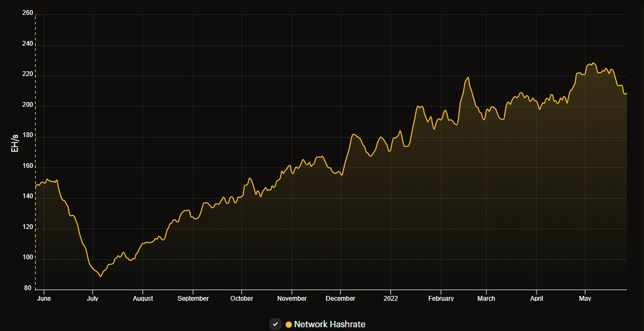Select the November x-axis label
Viewport: 644px width, 331px height.
(x=292, y=299)
